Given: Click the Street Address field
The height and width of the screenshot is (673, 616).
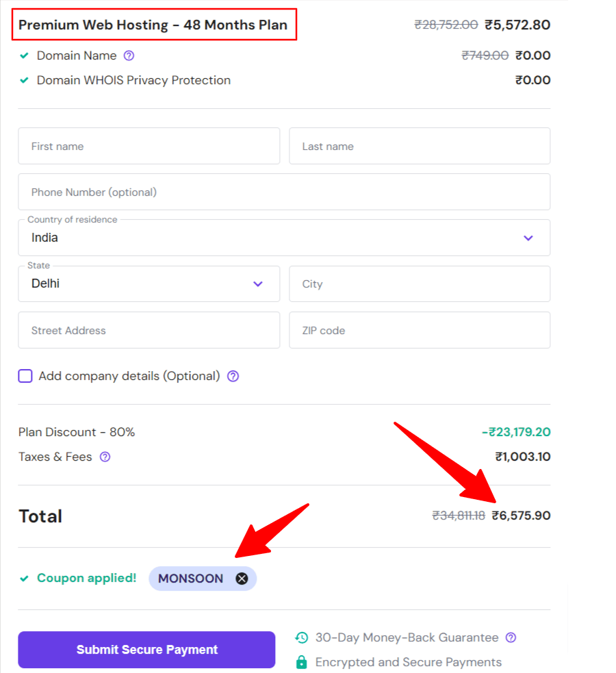Looking at the screenshot, I should [x=149, y=330].
